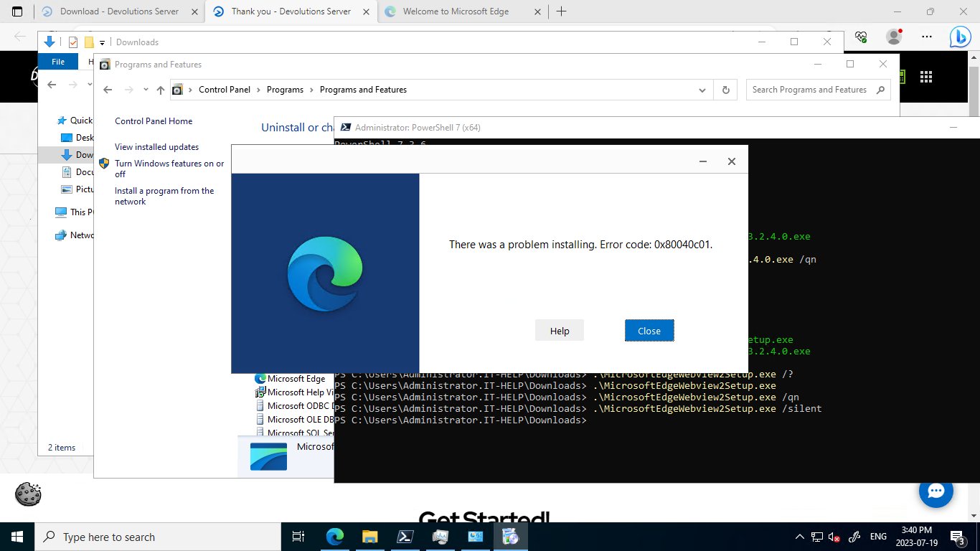
Task: Open the clock showing 3:40 PM
Action: [918, 537]
